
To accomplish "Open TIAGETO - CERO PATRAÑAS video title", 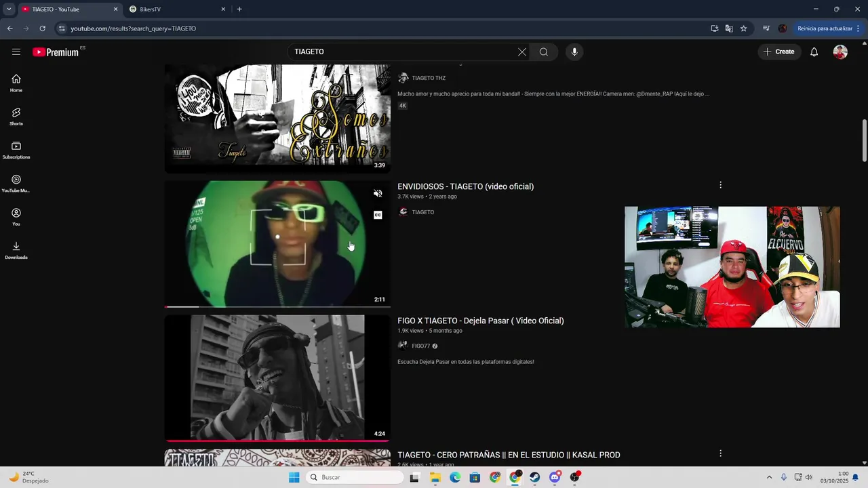I will point(509,455).
